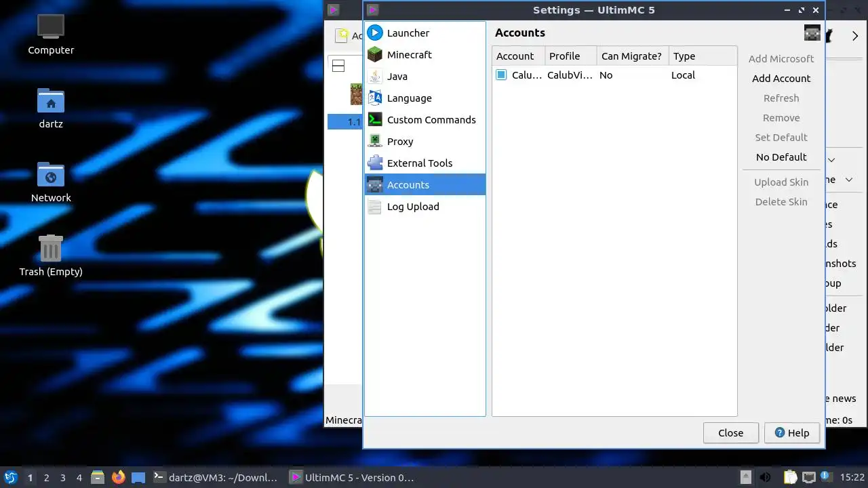Sort by the Can Migrate? column header

tap(633, 56)
